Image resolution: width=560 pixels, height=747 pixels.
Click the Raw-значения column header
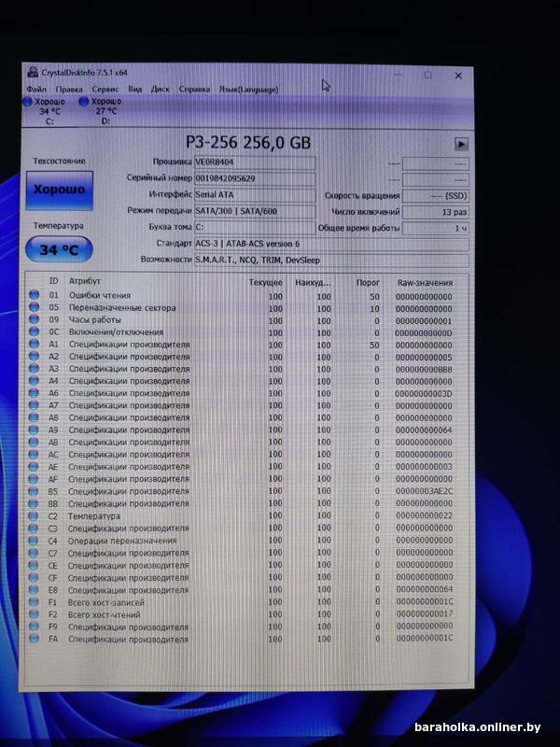(x=425, y=283)
